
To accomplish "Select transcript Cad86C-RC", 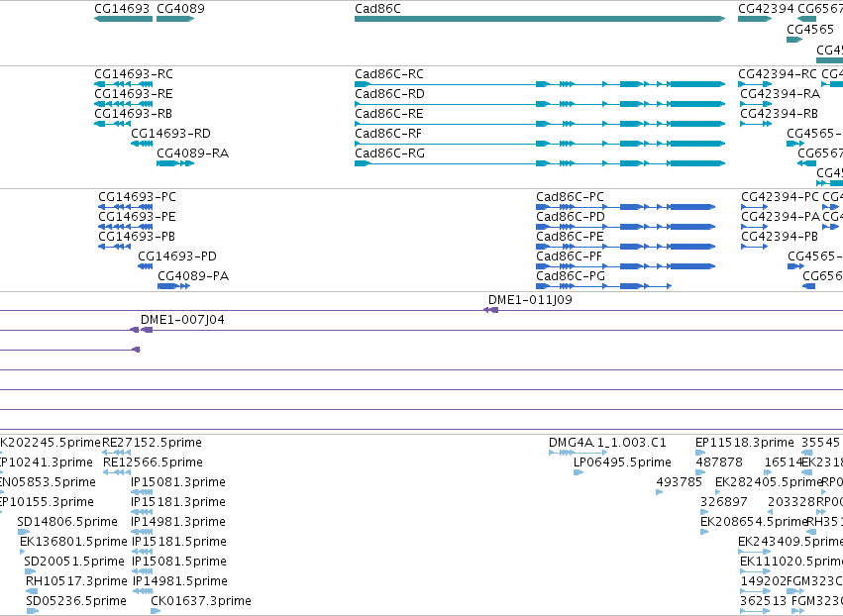I will (x=389, y=73).
